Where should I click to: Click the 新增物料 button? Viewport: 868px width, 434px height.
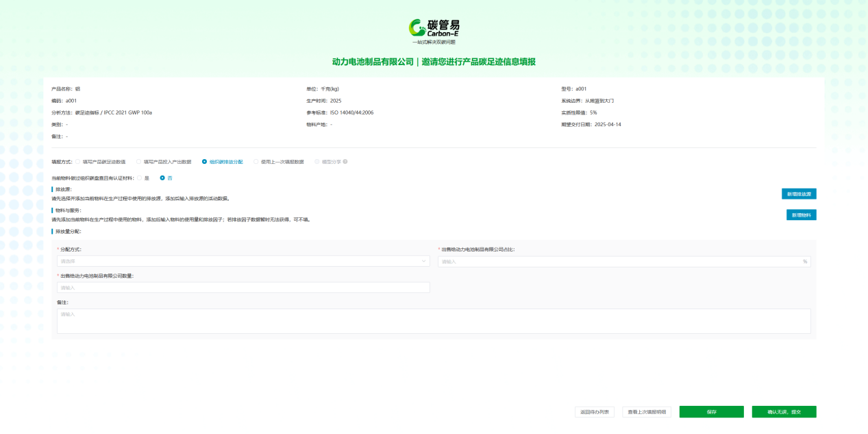pyautogui.click(x=801, y=215)
